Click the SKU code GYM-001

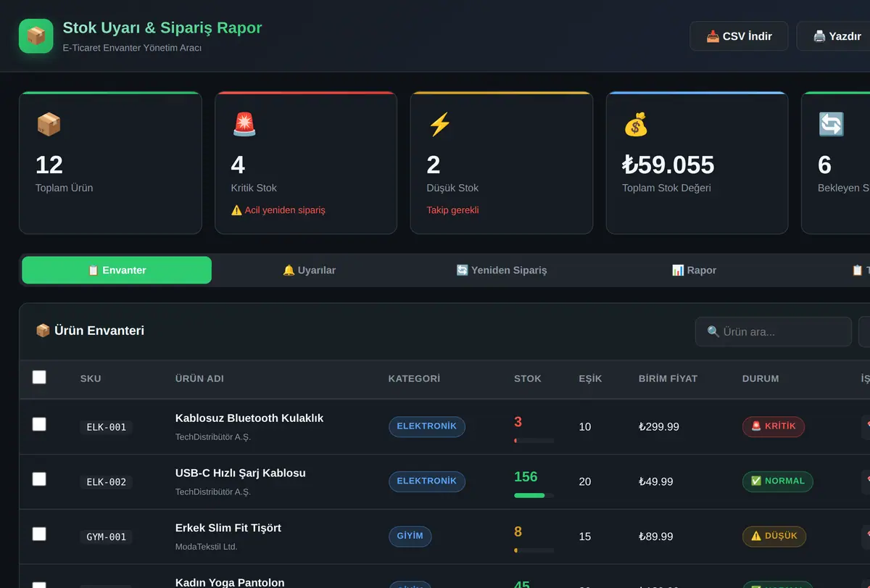(x=107, y=537)
